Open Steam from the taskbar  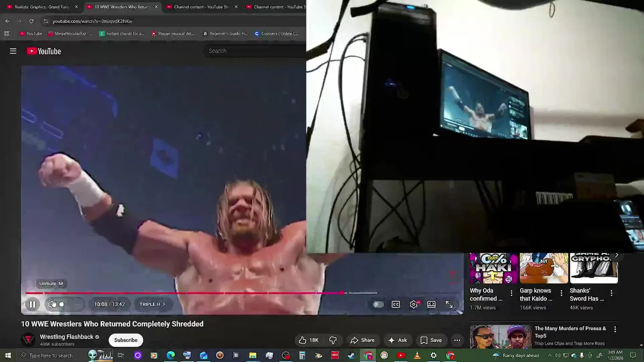pos(351,355)
